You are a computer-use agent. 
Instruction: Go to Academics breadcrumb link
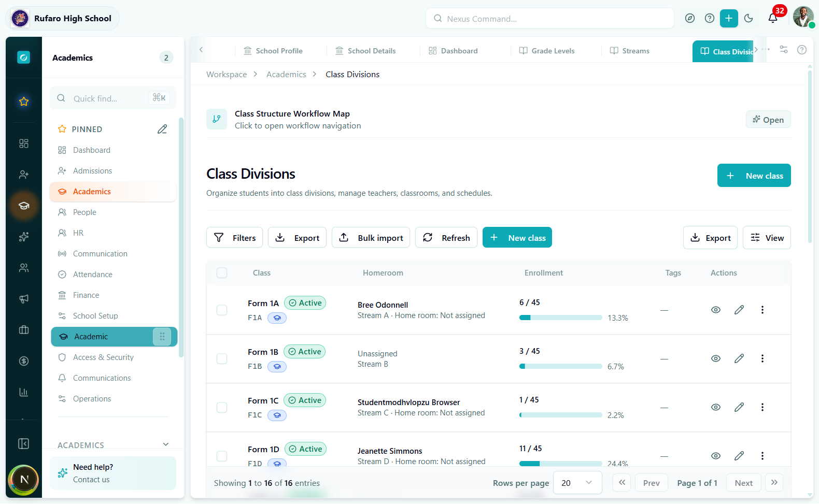point(286,75)
